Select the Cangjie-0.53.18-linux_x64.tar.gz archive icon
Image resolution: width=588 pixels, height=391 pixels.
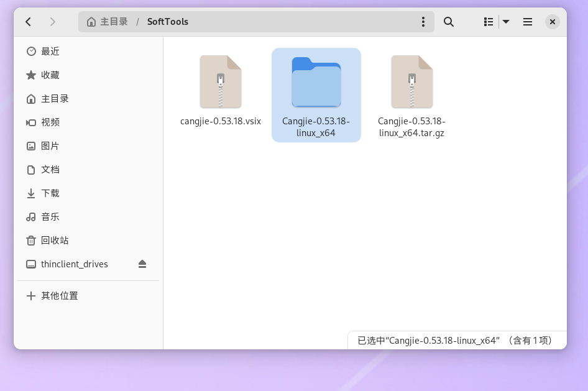412,81
